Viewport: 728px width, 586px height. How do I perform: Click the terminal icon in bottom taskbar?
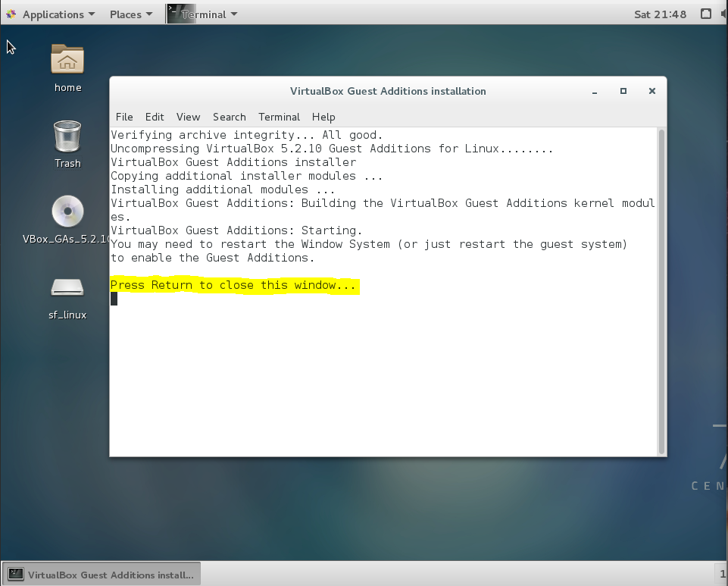pos(16,574)
